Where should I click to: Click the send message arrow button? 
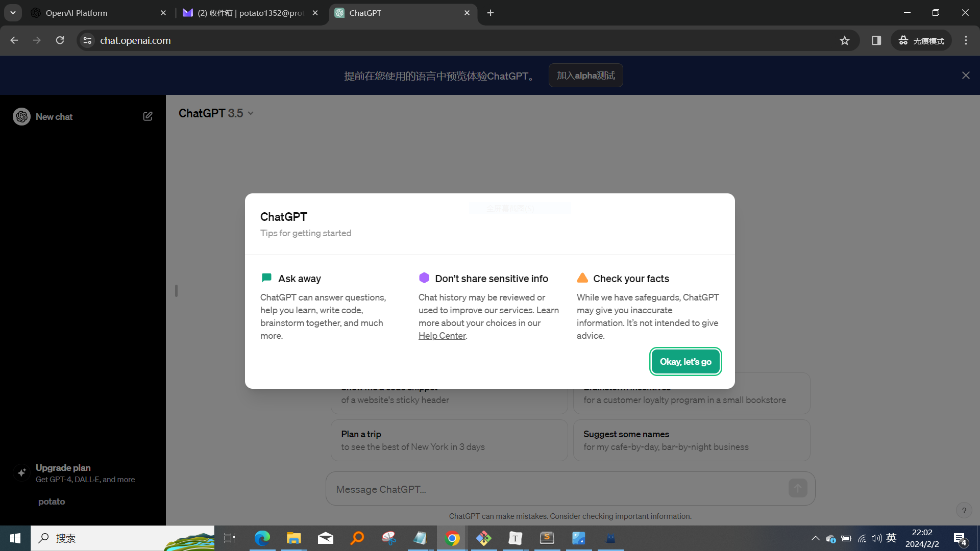point(798,488)
